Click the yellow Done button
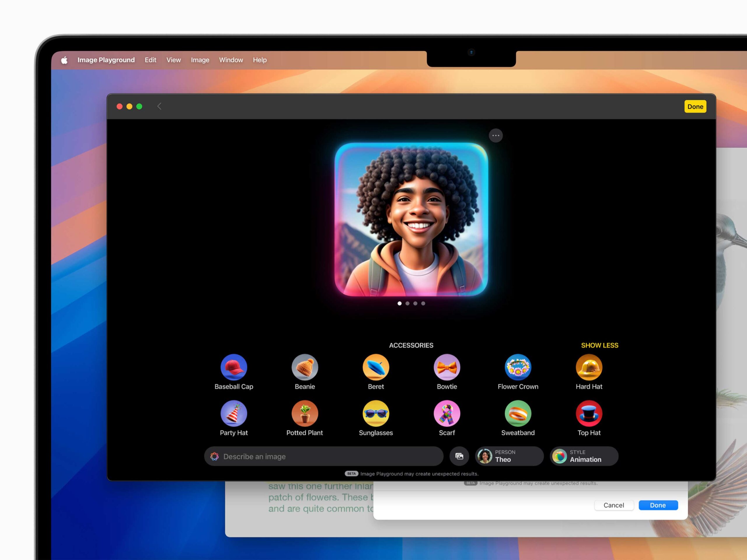Image resolution: width=747 pixels, height=560 pixels. (x=695, y=107)
